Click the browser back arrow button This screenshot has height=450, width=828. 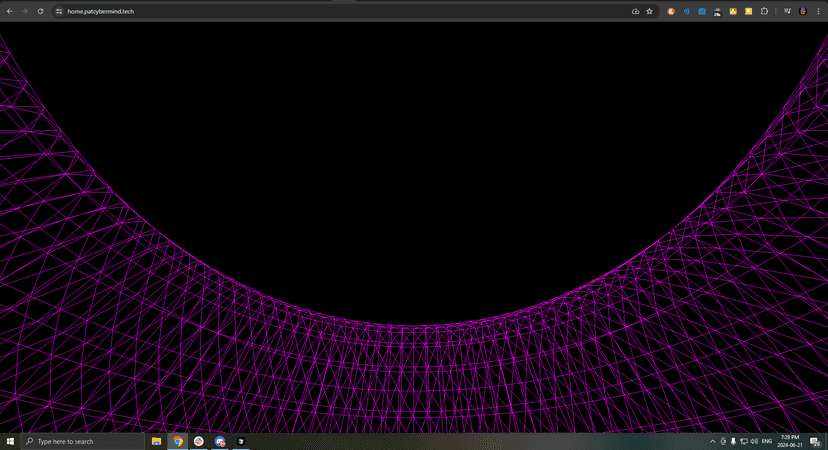click(x=10, y=11)
